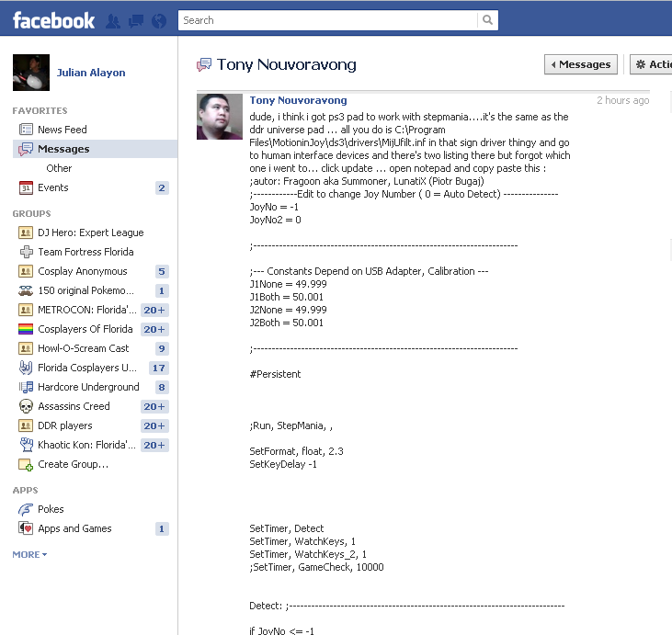672x635 pixels.
Task: Click the Apps and Games badge 1
Action: [x=162, y=528]
